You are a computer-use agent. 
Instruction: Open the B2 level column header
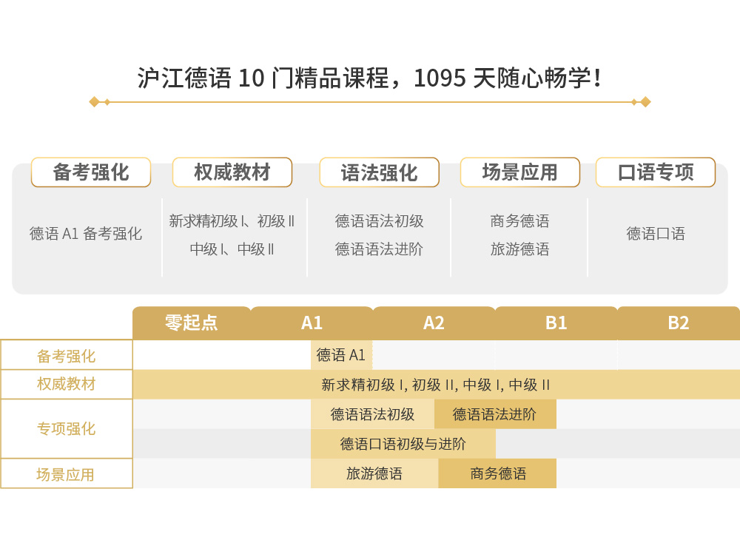coord(678,323)
